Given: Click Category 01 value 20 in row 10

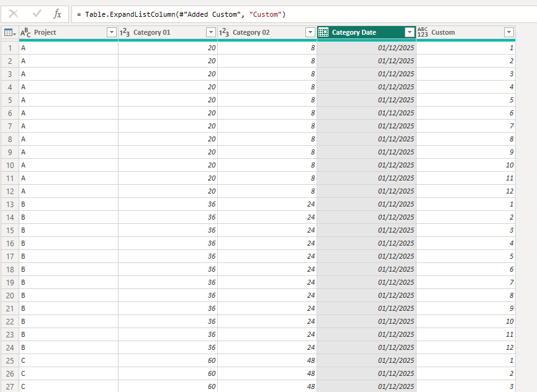Looking at the screenshot, I should 168,165.
